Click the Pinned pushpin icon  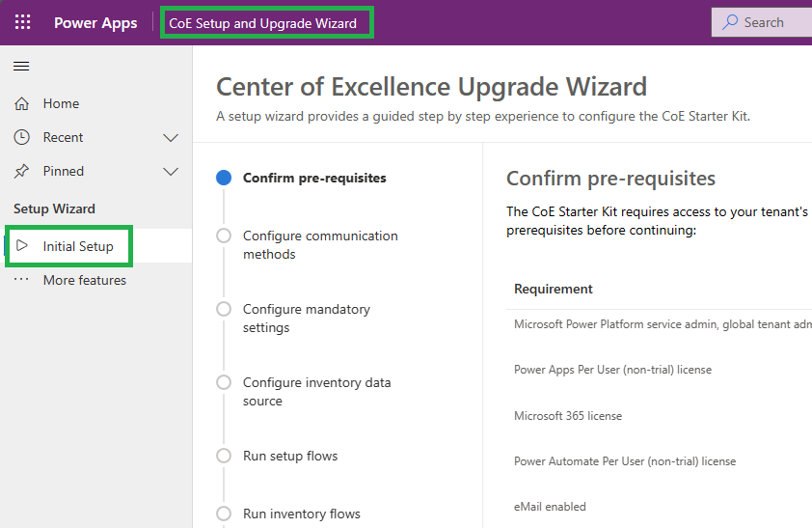[21, 171]
